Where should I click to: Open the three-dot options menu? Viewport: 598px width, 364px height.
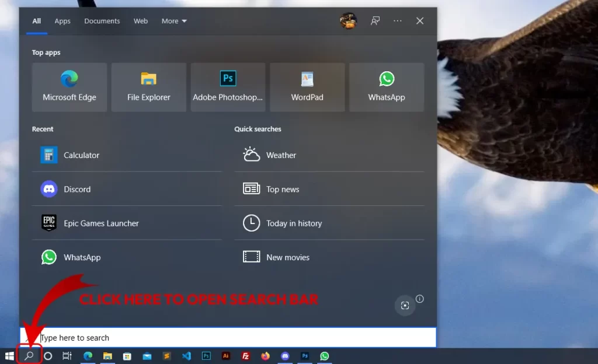pos(397,21)
